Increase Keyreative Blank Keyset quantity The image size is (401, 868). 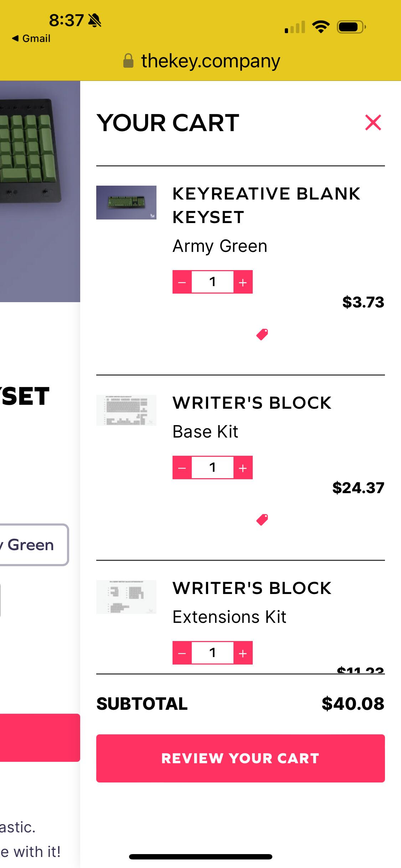click(243, 282)
